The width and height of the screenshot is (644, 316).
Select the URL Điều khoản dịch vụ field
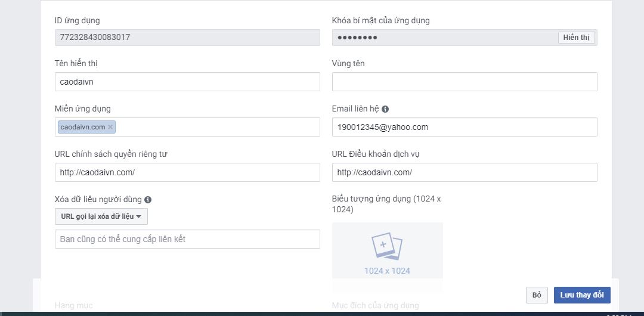[x=464, y=172]
